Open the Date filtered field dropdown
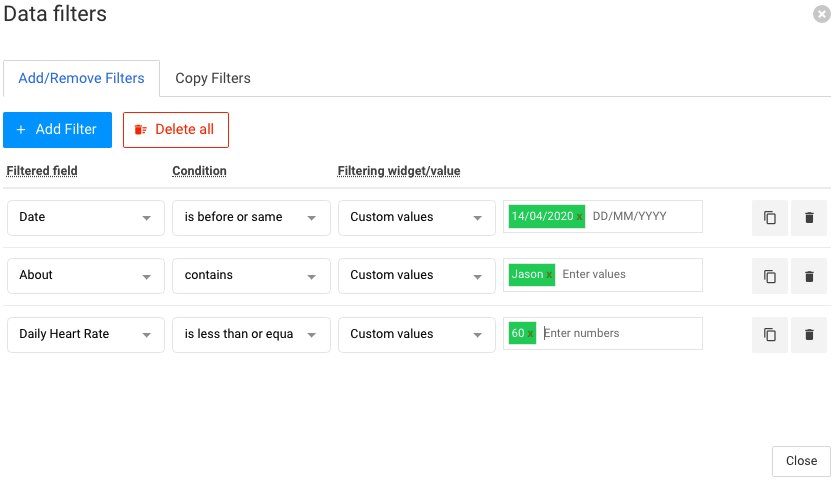The width and height of the screenshot is (837, 482). point(86,218)
